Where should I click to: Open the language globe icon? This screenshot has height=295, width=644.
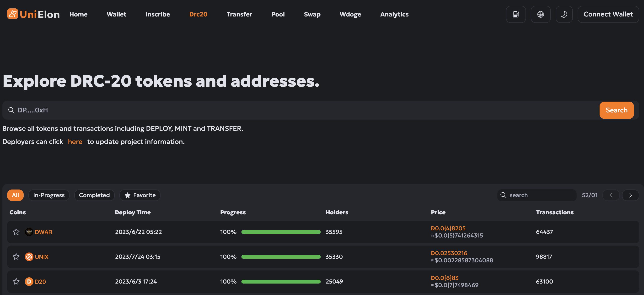(540, 14)
